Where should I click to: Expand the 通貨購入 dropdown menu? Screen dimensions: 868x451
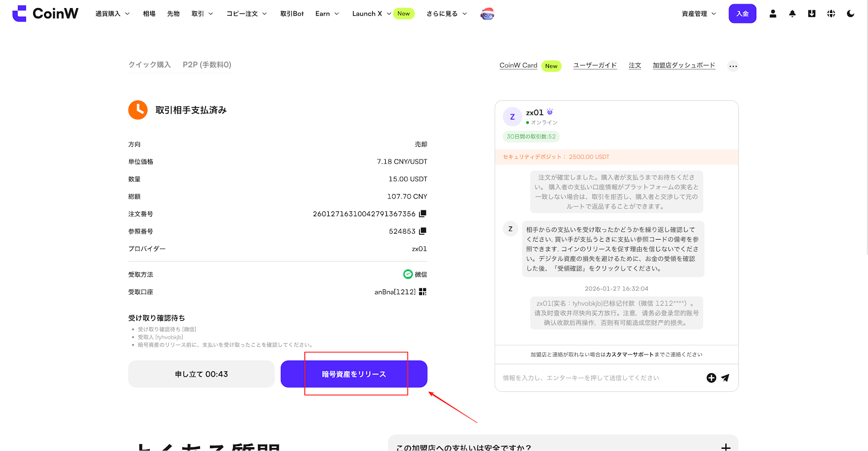click(x=112, y=14)
